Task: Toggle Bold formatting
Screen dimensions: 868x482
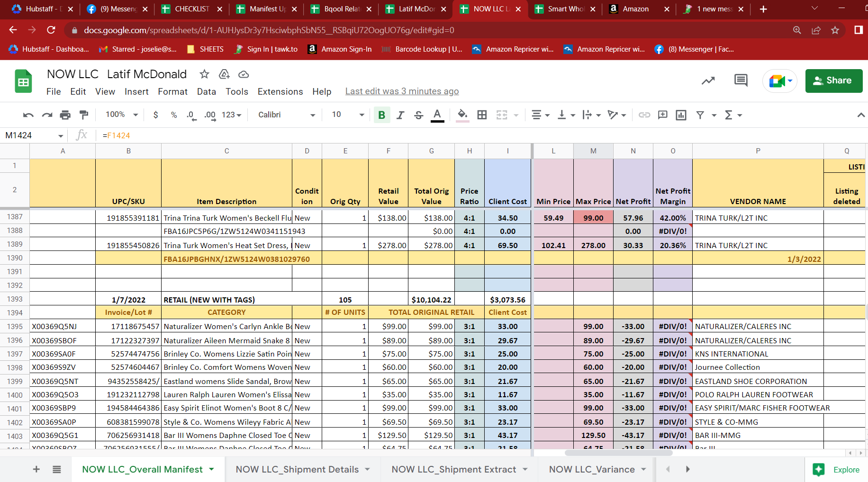Action: (381, 115)
